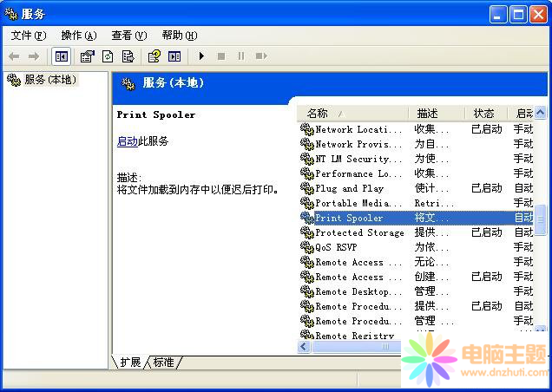Select the QoS RSVP service row
Image resolution: width=552 pixels, height=392 pixels.
click(x=336, y=247)
